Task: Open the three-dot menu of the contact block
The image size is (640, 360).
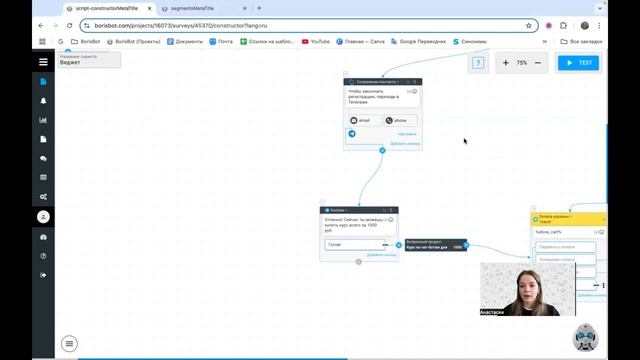Action: pos(415,82)
